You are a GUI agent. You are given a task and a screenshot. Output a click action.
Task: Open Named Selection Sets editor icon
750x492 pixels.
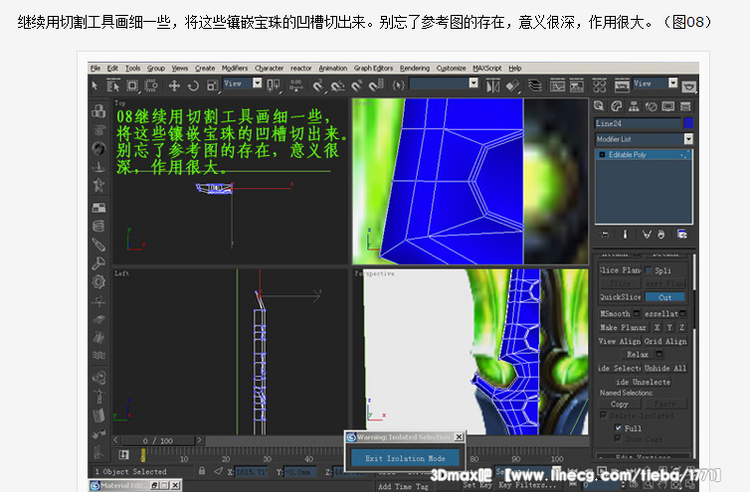tap(398, 86)
